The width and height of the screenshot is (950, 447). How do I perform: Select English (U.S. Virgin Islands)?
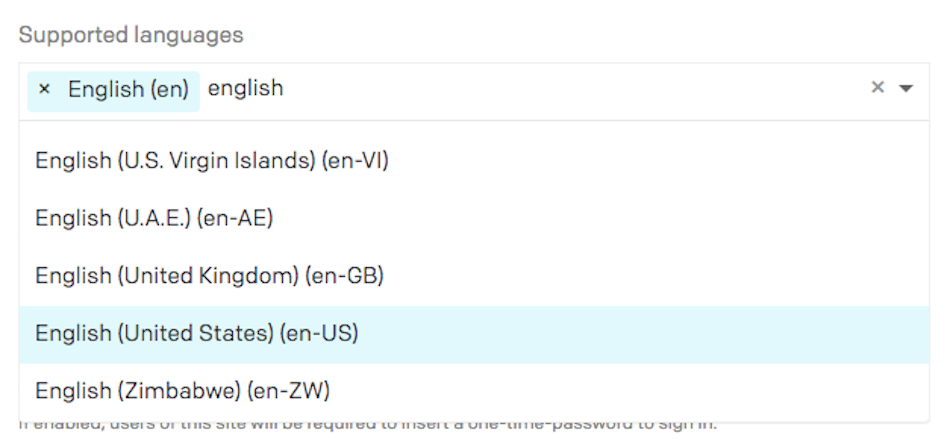(474, 161)
